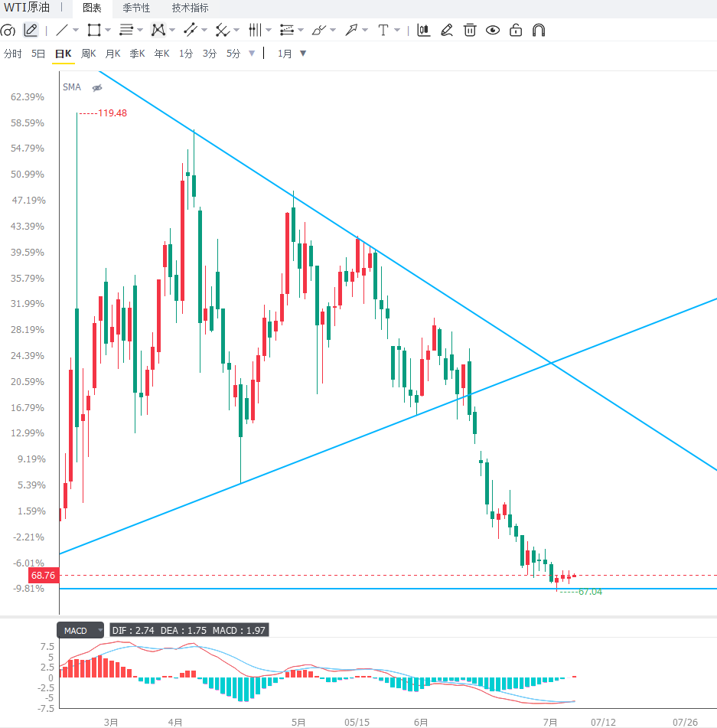The image size is (717, 728).
Task: Click the SMA indicator label
Action: click(x=72, y=87)
